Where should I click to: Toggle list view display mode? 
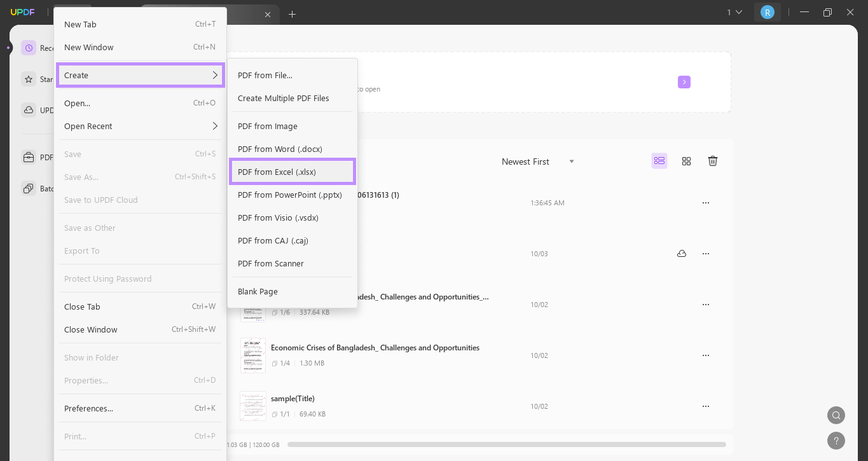(659, 161)
